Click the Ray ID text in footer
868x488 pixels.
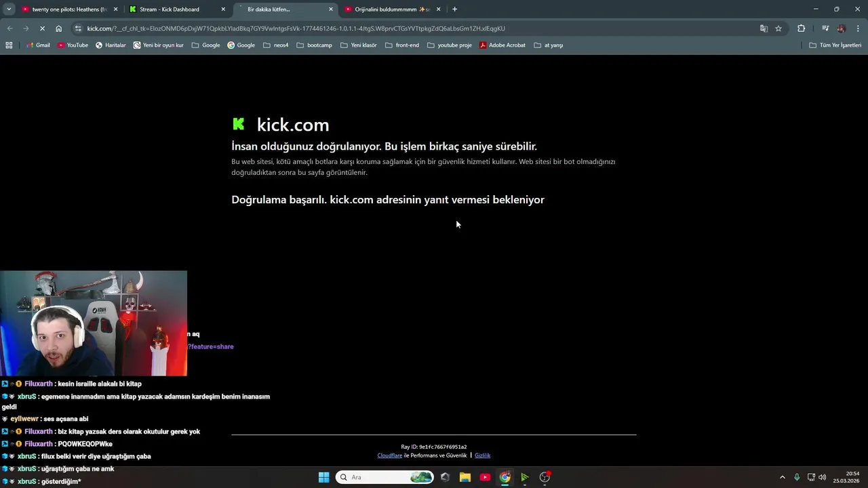(x=434, y=447)
